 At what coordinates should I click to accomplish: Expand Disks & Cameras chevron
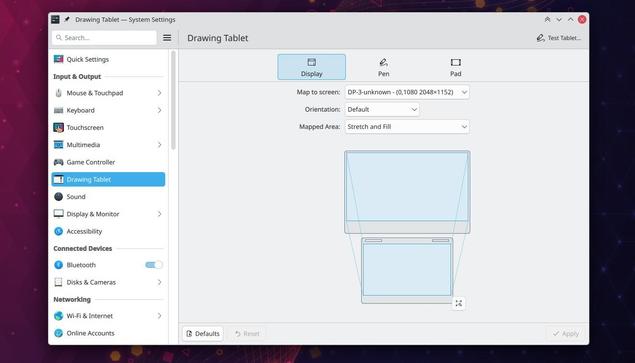(x=160, y=282)
